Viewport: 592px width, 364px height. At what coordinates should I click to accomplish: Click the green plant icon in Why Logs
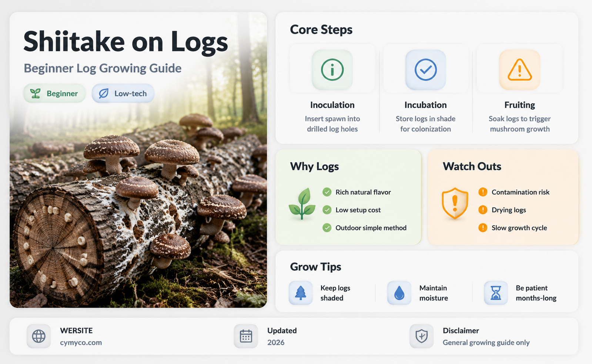pyautogui.click(x=302, y=204)
